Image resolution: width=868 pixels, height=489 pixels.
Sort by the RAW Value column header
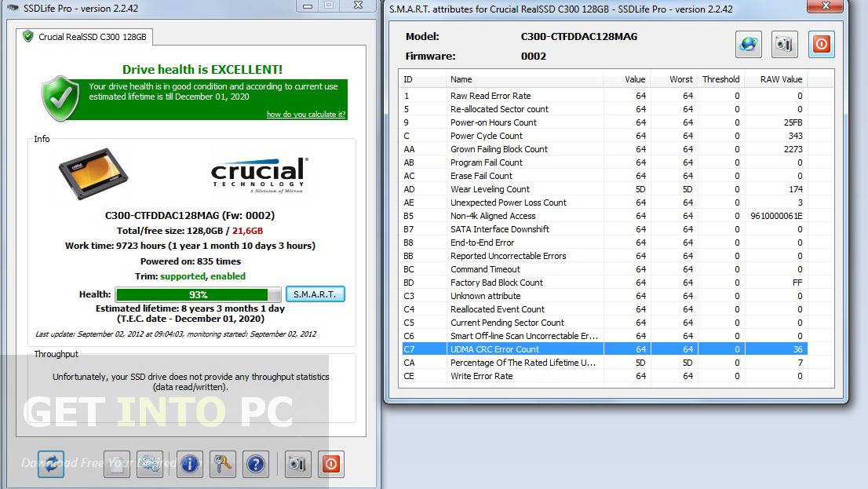775,79
